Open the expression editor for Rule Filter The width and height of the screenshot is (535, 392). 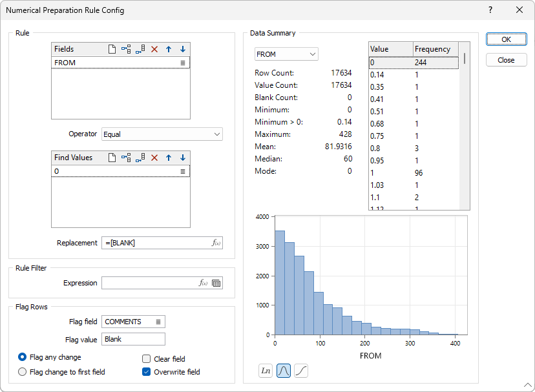point(203,283)
